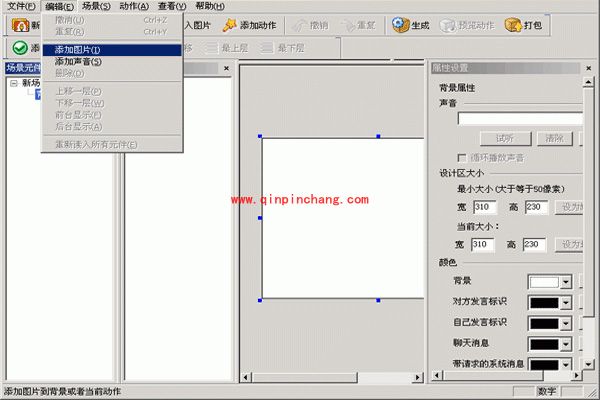Open the Help (帮助) menu
This screenshot has width=600, height=400.
click(210, 6)
